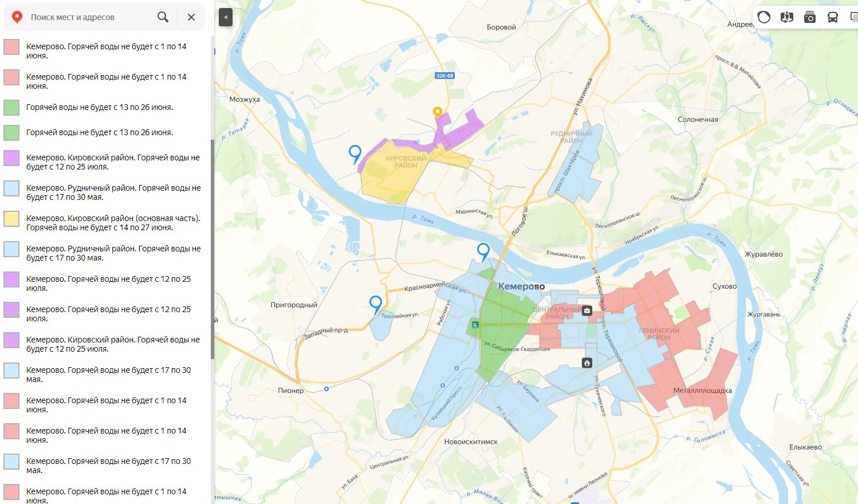Click 'Пионер' place label

[x=291, y=391]
